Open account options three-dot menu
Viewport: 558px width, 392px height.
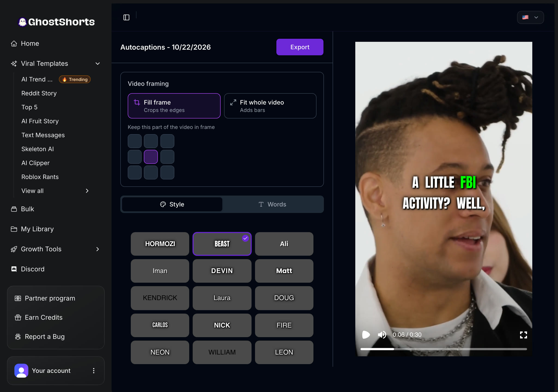tap(94, 371)
